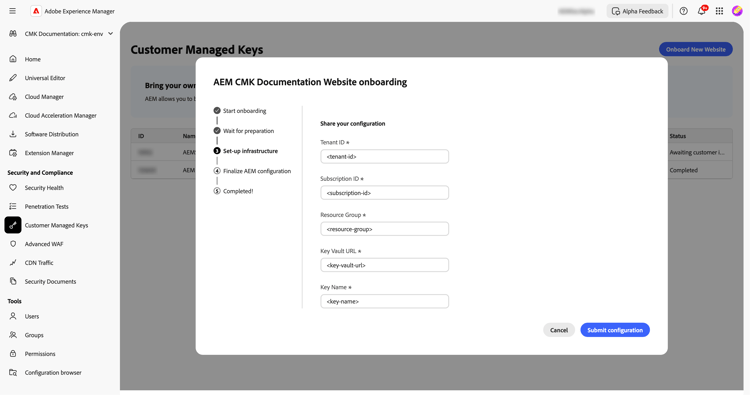Click the Users person icon
Image resolution: width=750 pixels, height=395 pixels.
coord(13,316)
